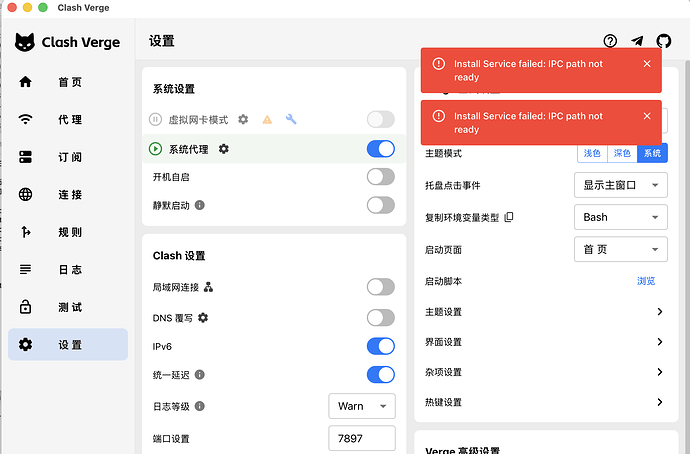Open the 日志等级 Warn dropdown
The width and height of the screenshot is (690, 454).
(362, 406)
